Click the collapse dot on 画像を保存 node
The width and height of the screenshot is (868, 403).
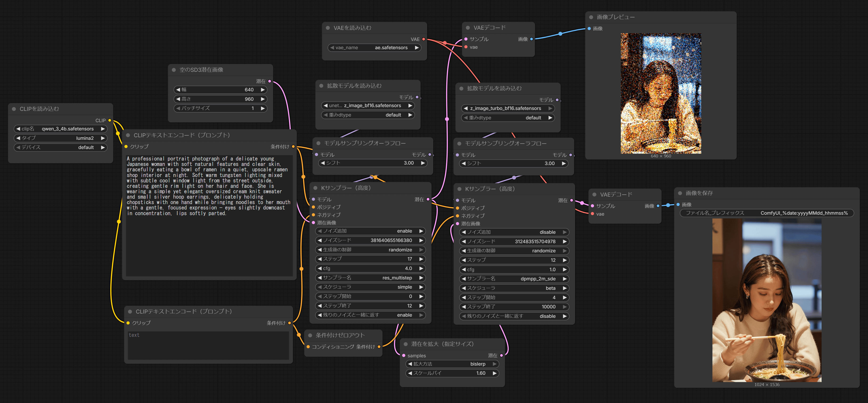[680, 193]
